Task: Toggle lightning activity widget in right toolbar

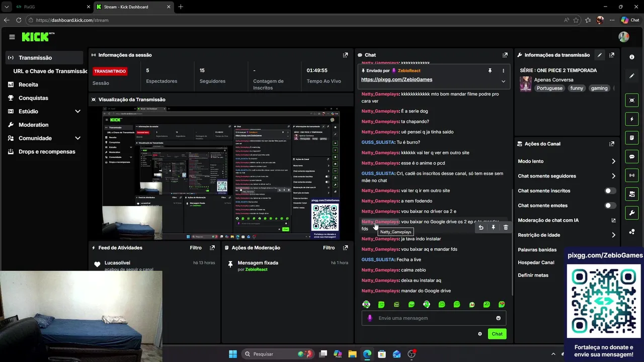Action: point(632,119)
